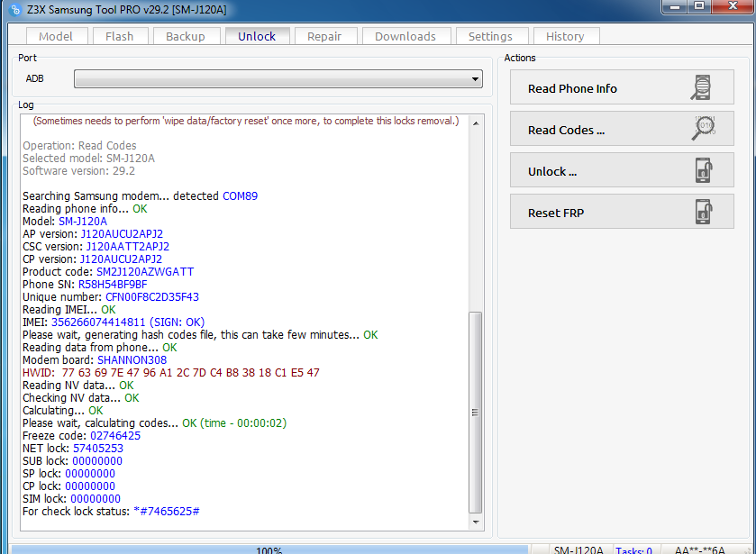The image size is (756, 554).
Task: Minimize the Z3X Samsung Tool window
Action: [x=675, y=6]
